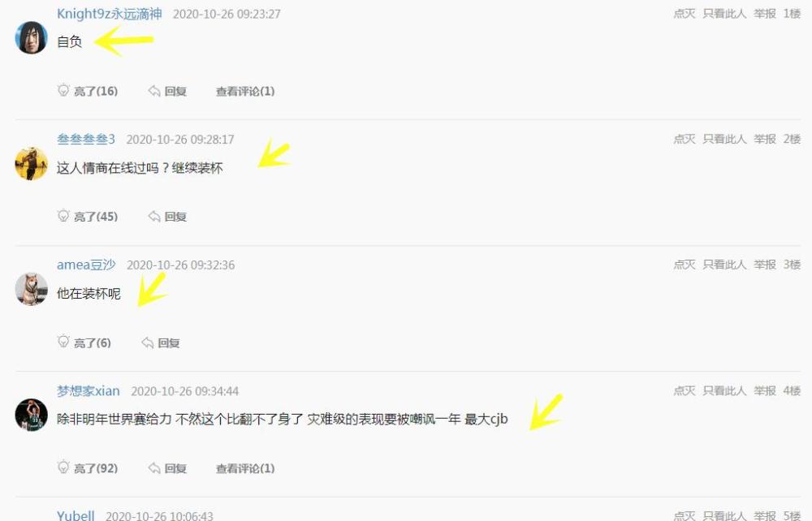Image resolution: width=812 pixels, height=521 pixels.
Task: Click the reply arrow under 叁叁叁叁3's comment
Action: click(153, 216)
